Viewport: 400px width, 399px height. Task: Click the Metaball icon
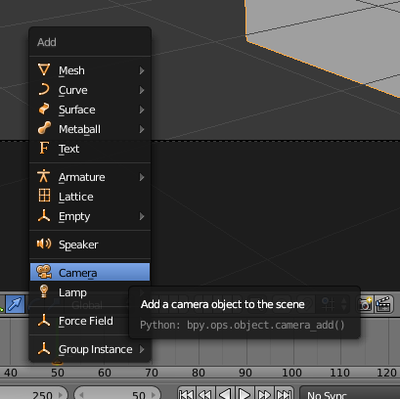click(x=44, y=128)
